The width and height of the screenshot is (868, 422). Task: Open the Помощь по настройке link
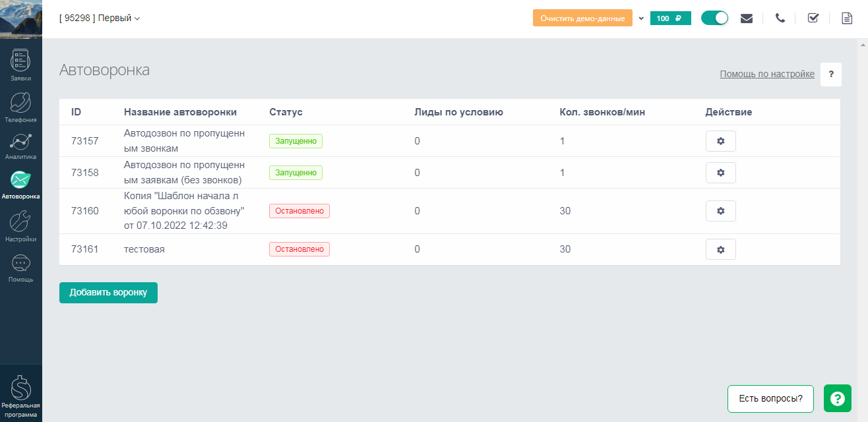point(767,74)
